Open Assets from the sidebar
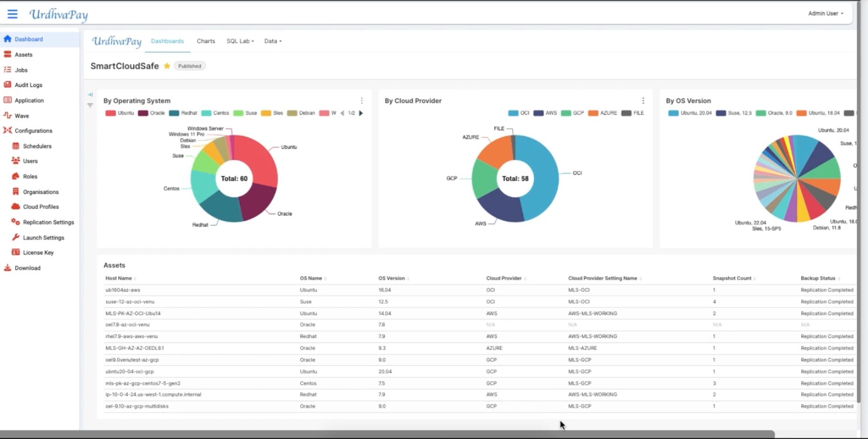This screenshot has height=439, width=868. (23, 55)
